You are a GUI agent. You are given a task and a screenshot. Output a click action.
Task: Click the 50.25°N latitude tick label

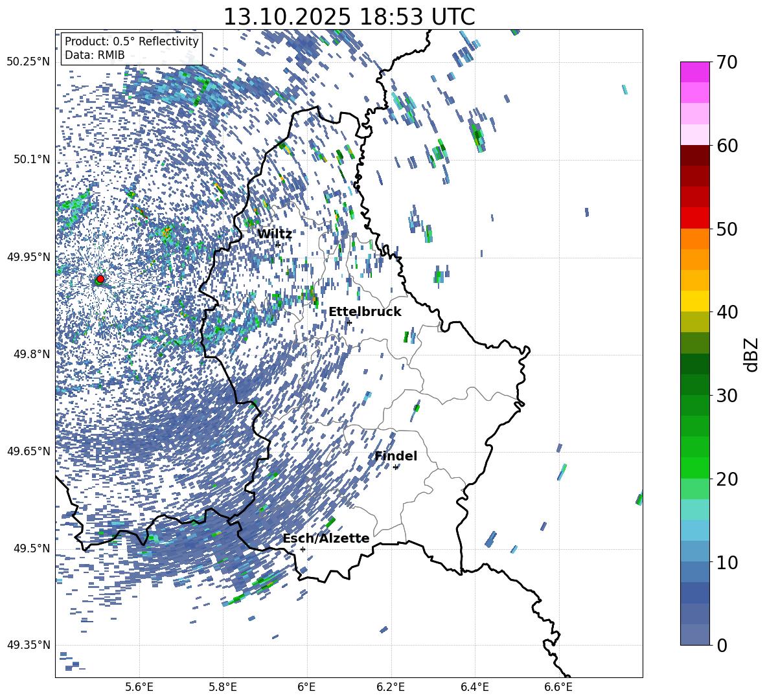click(29, 62)
